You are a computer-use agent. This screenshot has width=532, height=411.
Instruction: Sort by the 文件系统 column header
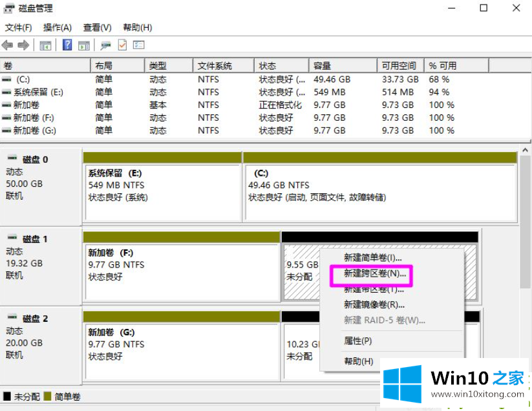click(x=224, y=65)
